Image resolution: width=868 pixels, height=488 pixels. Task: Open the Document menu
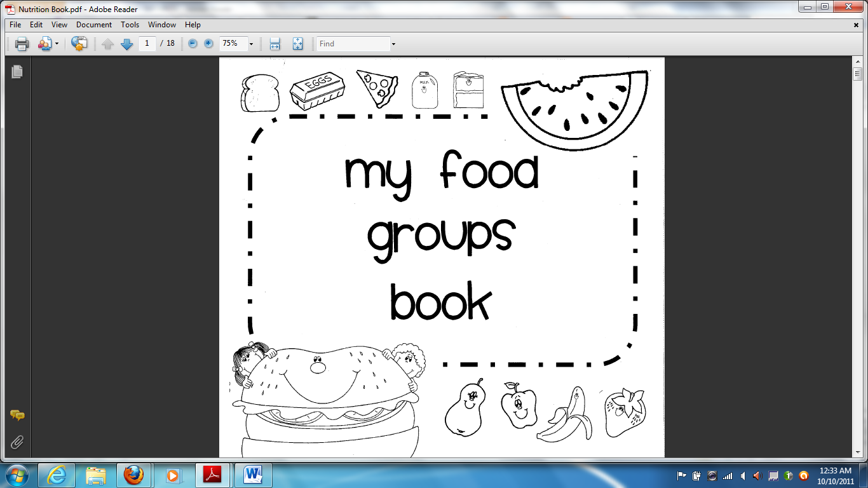(94, 25)
